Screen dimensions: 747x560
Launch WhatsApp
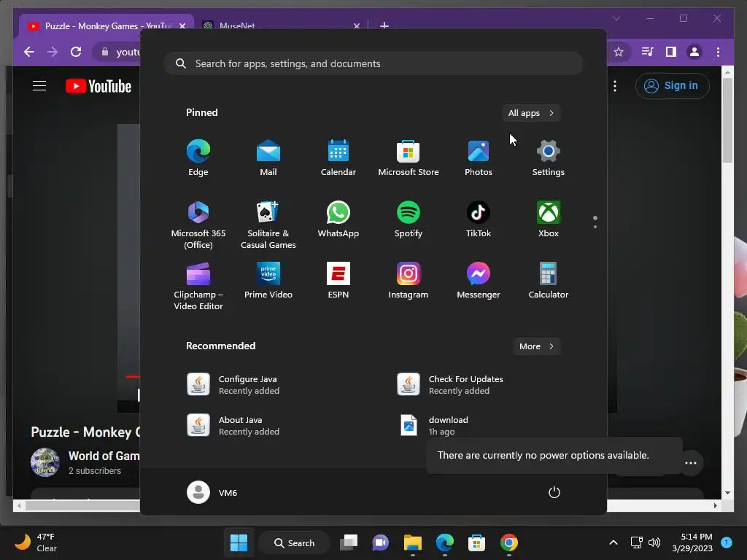click(338, 219)
